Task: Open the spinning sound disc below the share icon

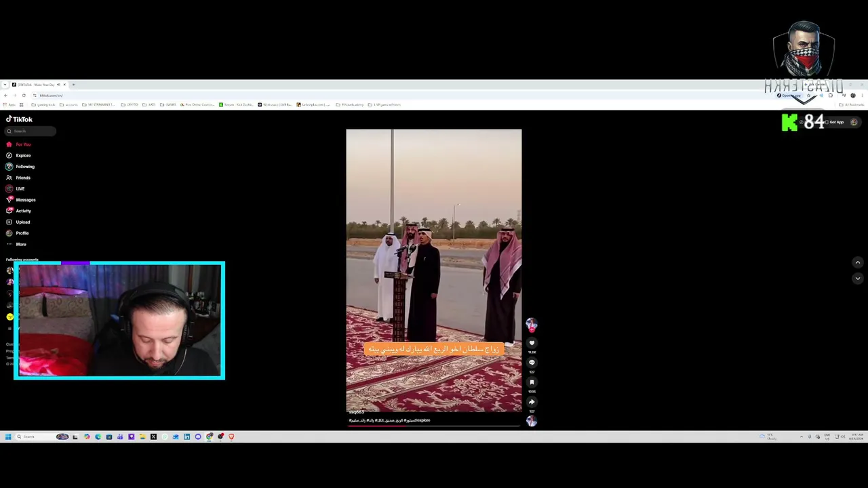Action: pos(532,421)
